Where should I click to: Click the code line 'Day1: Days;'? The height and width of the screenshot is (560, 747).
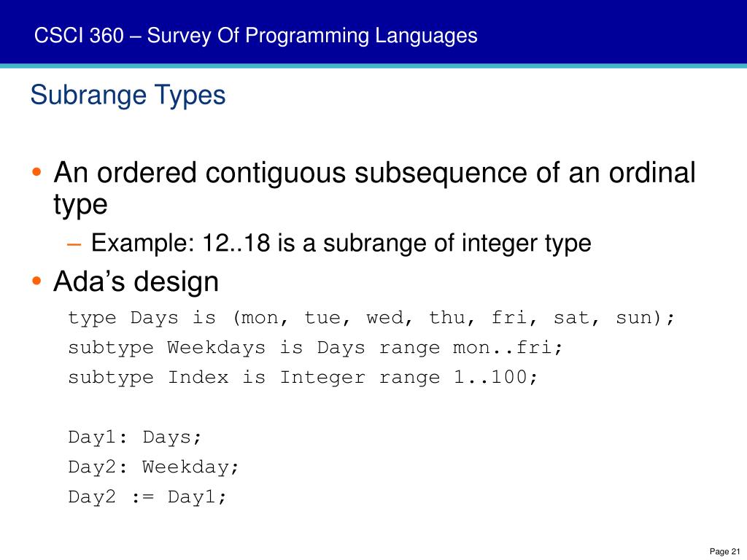[135, 437]
